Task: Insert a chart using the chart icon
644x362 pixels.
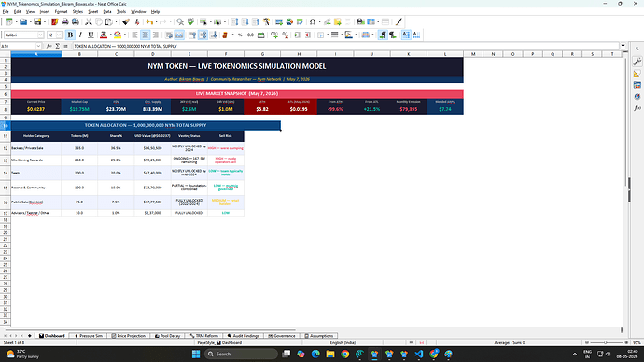Action: coord(289,21)
